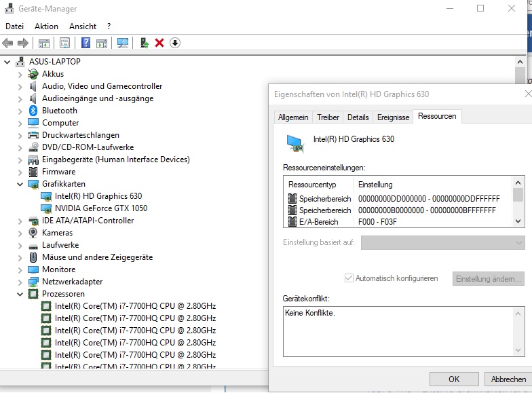Click the blue Help question mark icon

point(85,43)
